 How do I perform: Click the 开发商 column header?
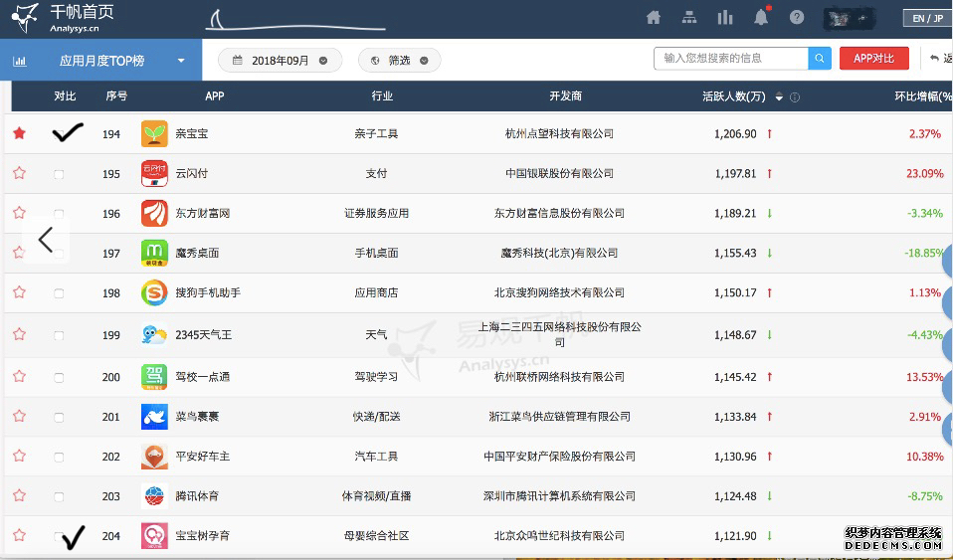(565, 96)
